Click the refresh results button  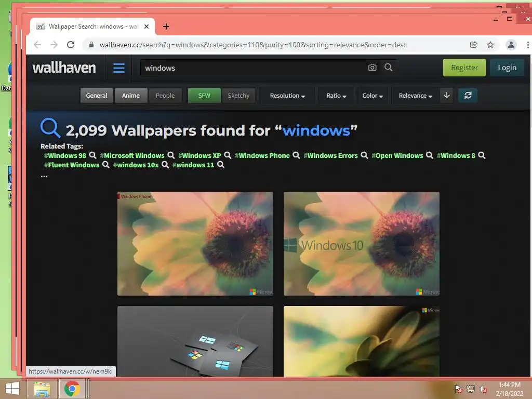click(x=468, y=96)
